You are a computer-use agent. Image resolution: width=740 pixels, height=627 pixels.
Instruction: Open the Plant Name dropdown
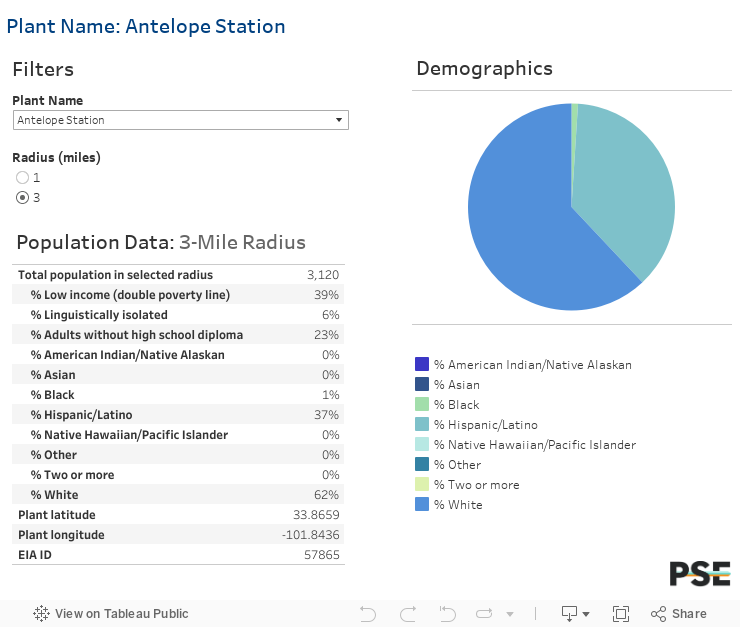pyautogui.click(x=181, y=120)
